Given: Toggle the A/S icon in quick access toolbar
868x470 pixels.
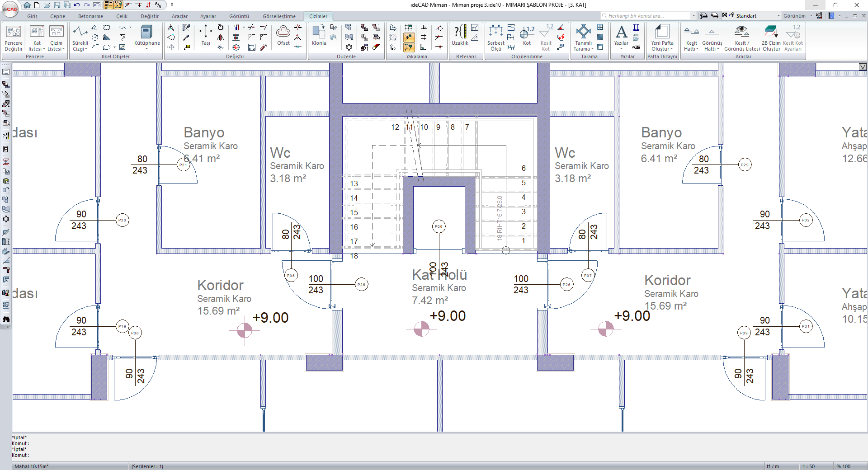Looking at the screenshot, I should (158, 5).
